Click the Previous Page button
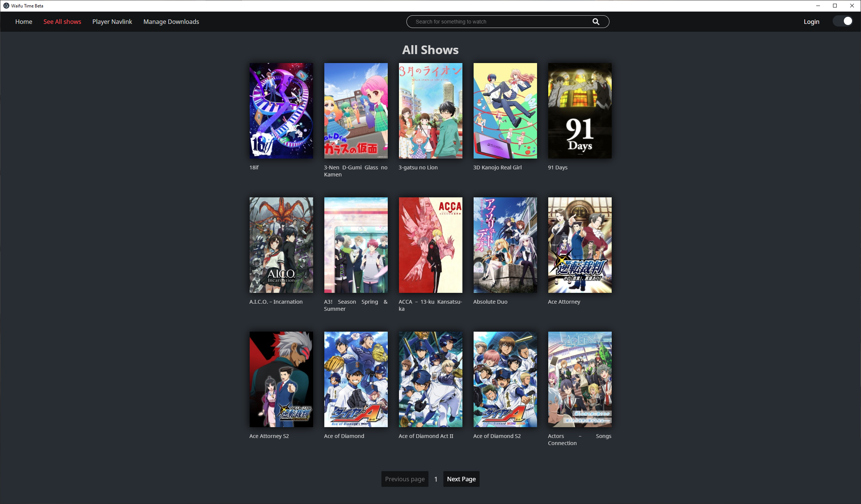The image size is (861, 504). 405,478
